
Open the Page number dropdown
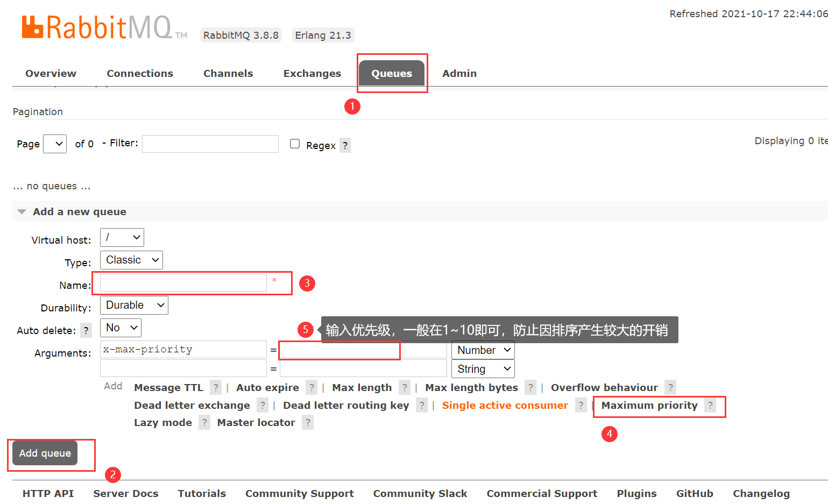tap(55, 144)
